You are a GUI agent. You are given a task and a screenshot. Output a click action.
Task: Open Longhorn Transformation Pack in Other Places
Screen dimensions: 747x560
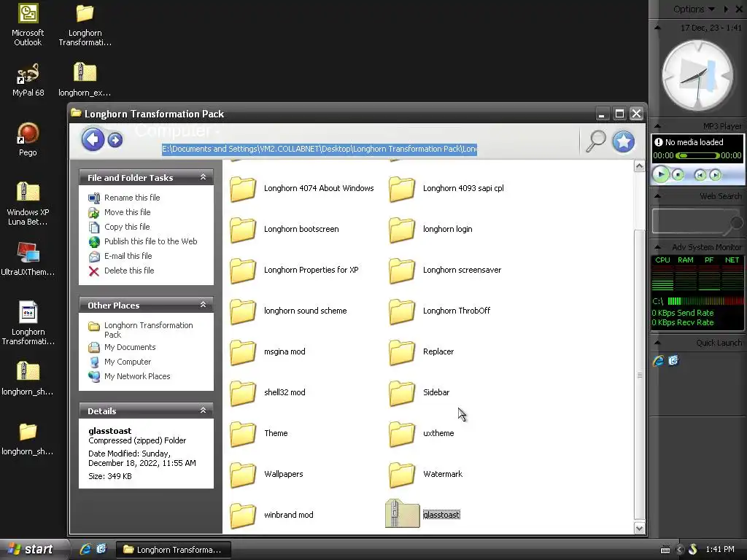tap(149, 330)
